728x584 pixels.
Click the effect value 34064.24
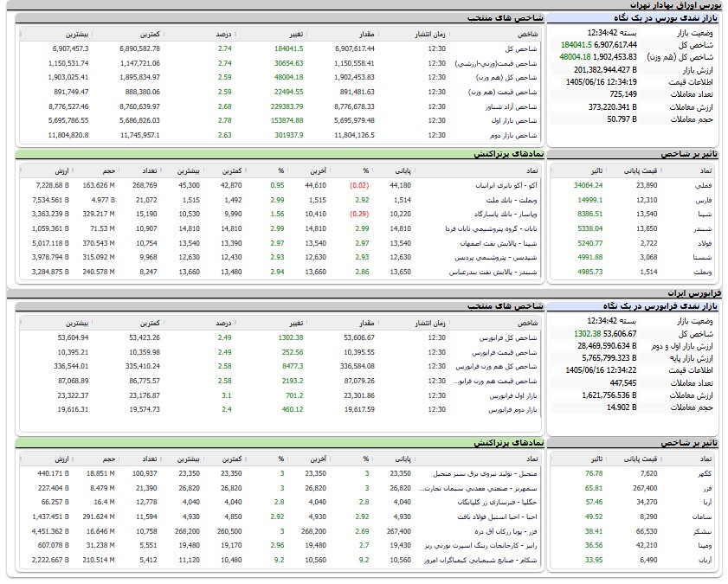pos(588,185)
